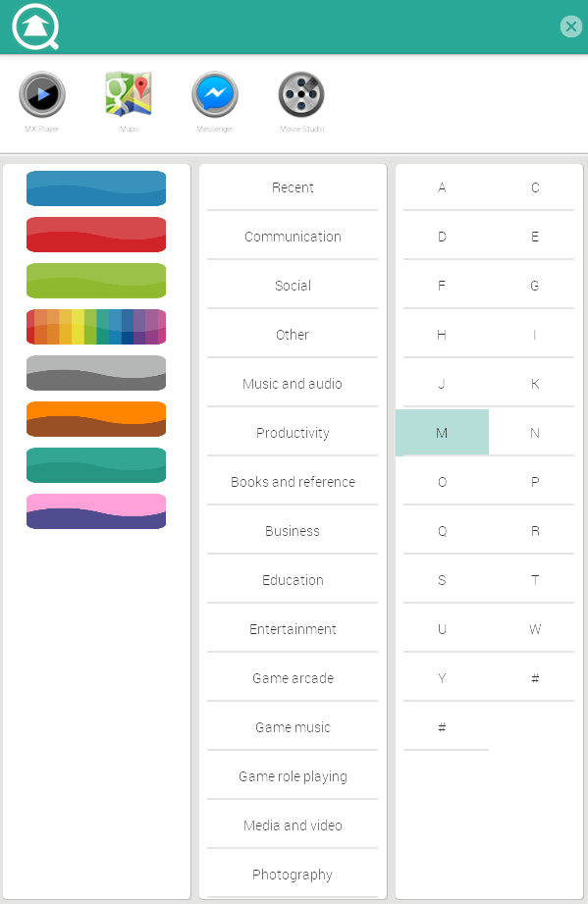Select the gray theme swatch
588x904 pixels.
coord(95,373)
